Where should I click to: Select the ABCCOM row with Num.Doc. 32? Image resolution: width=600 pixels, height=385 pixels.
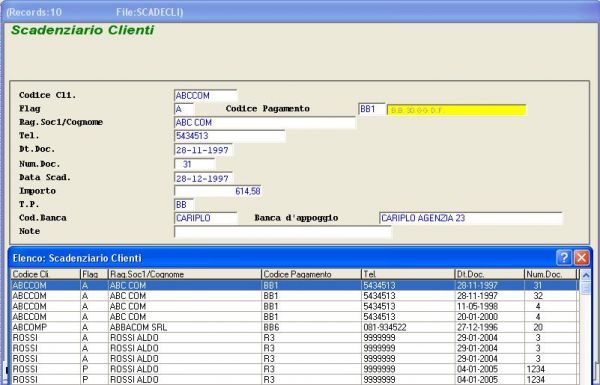(294, 296)
